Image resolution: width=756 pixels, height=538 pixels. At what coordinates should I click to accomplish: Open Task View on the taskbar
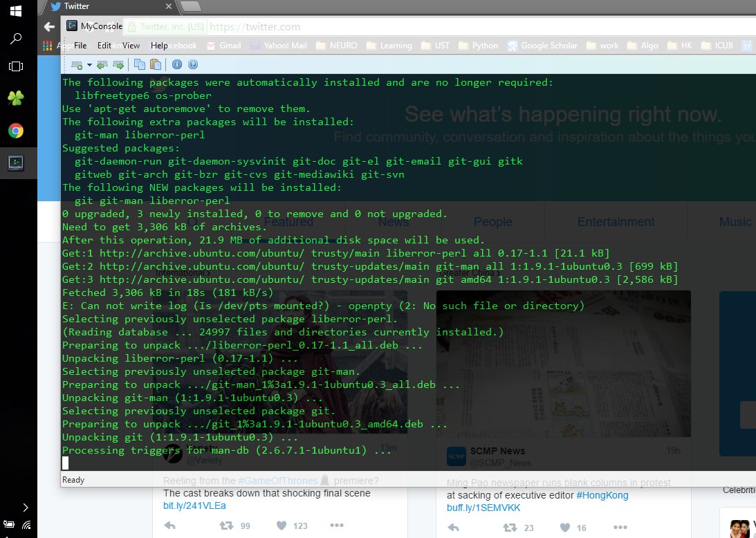pyautogui.click(x=16, y=66)
